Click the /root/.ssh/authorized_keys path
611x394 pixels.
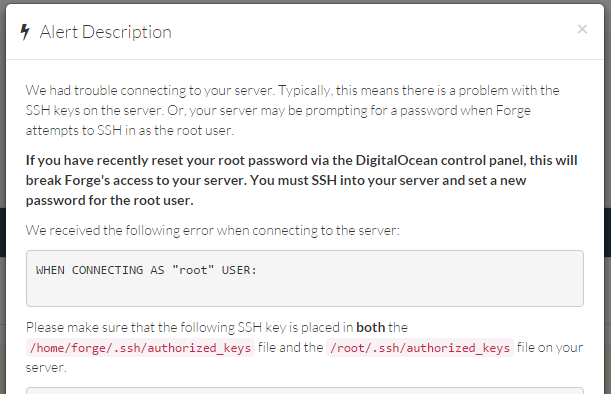coord(420,347)
